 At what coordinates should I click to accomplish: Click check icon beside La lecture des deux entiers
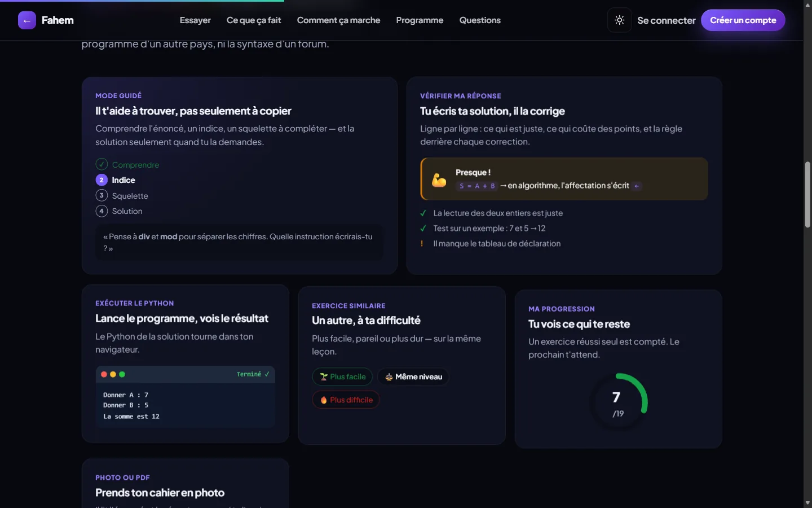pos(423,213)
